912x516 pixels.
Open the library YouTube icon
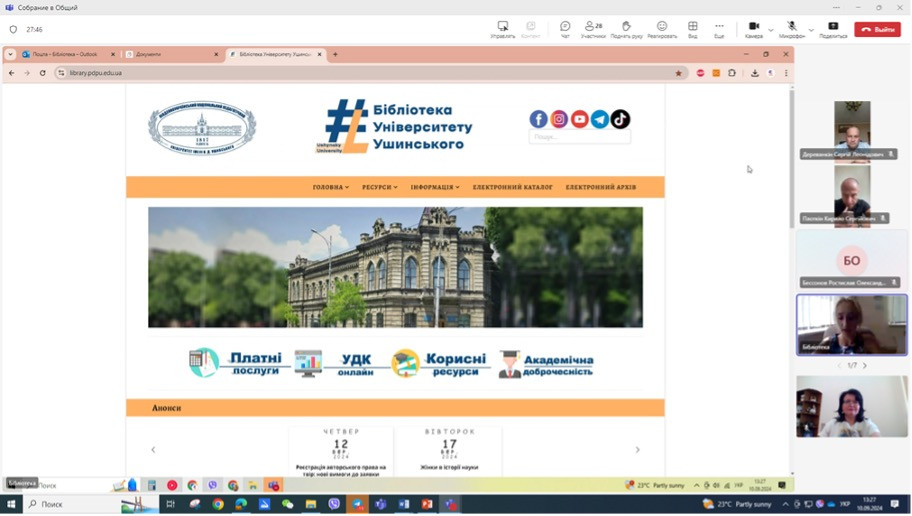point(579,119)
